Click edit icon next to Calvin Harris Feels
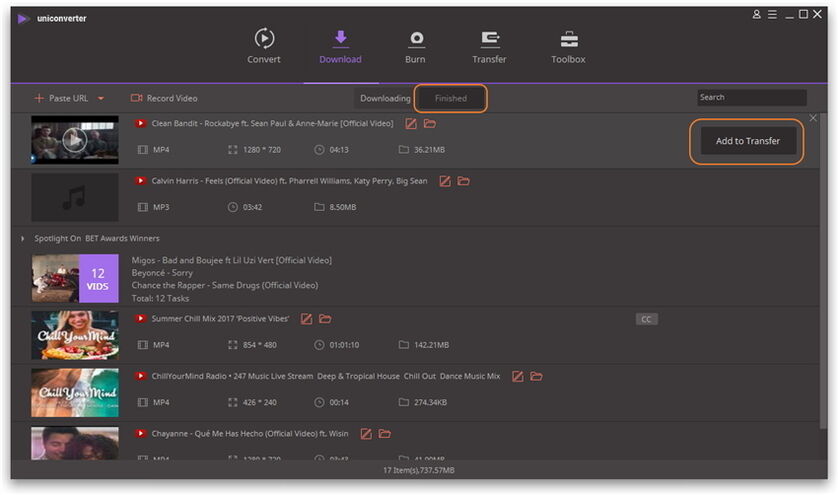838x495 pixels. tap(445, 182)
